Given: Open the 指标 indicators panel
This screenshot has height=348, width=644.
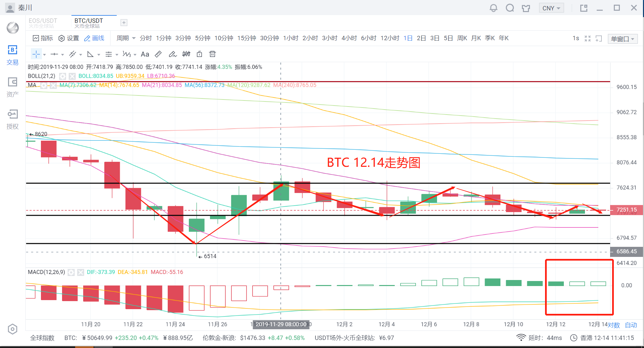Looking at the screenshot, I should click(x=43, y=38).
